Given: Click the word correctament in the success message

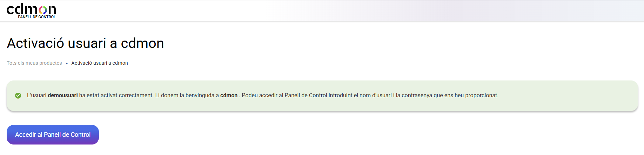Looking at the screenshot, I should pyautogui.click(x=136, y=96).
